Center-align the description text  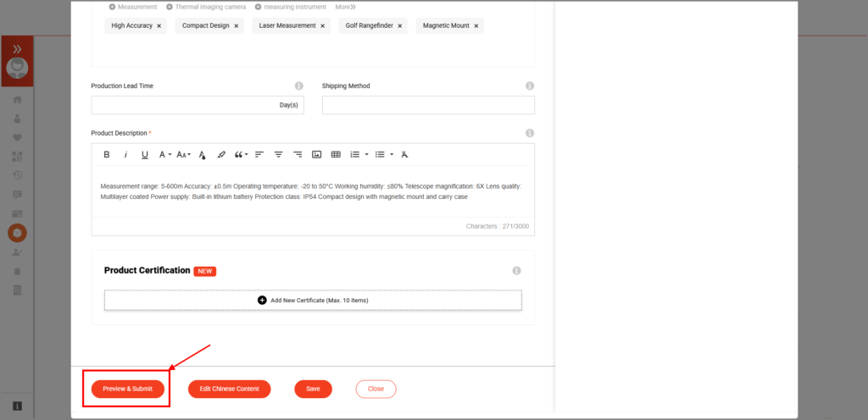coord(278,154)
